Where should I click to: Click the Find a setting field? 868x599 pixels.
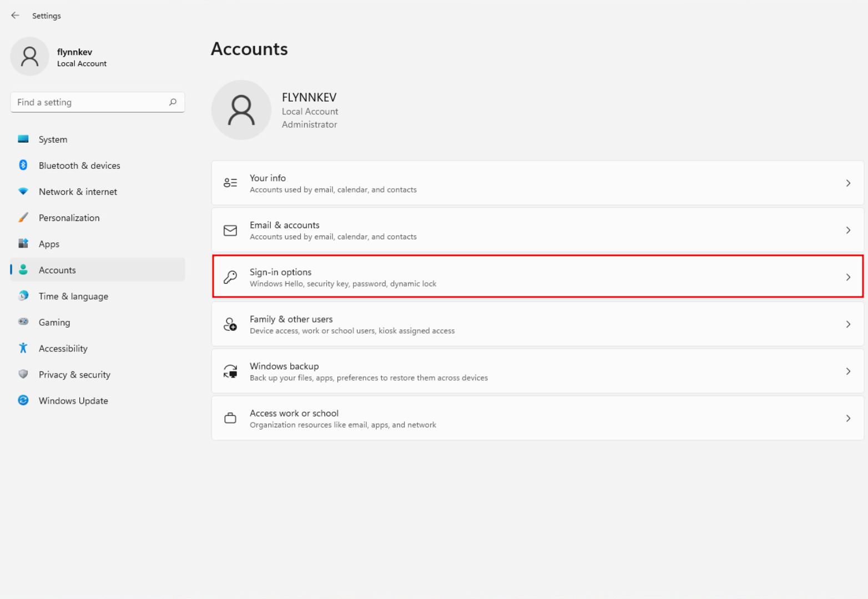[x=89, y=102]
